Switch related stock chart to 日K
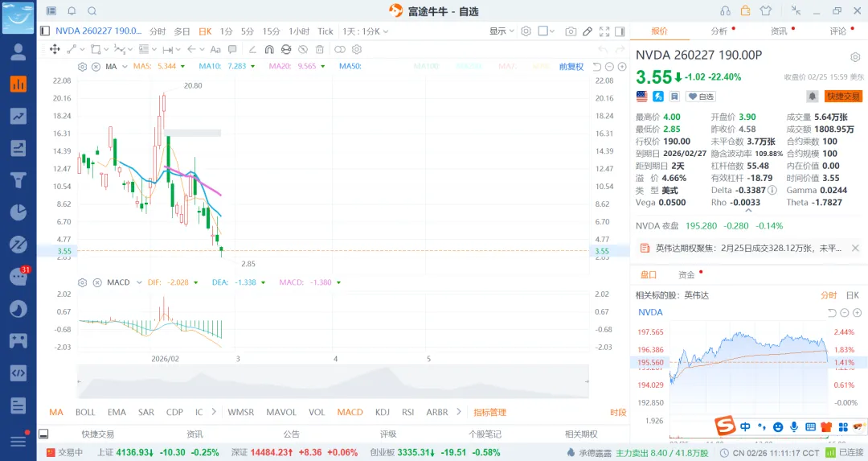Screen dimensions: 868x461 point(853,295)
